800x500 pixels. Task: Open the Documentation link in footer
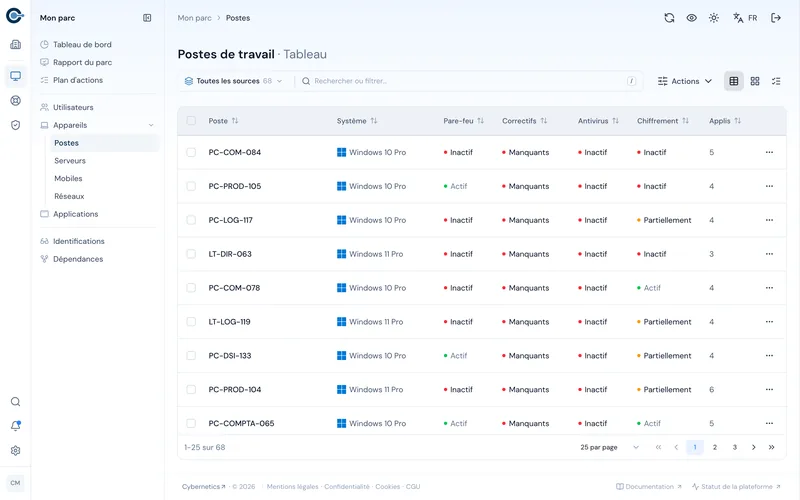coord(648,487)
